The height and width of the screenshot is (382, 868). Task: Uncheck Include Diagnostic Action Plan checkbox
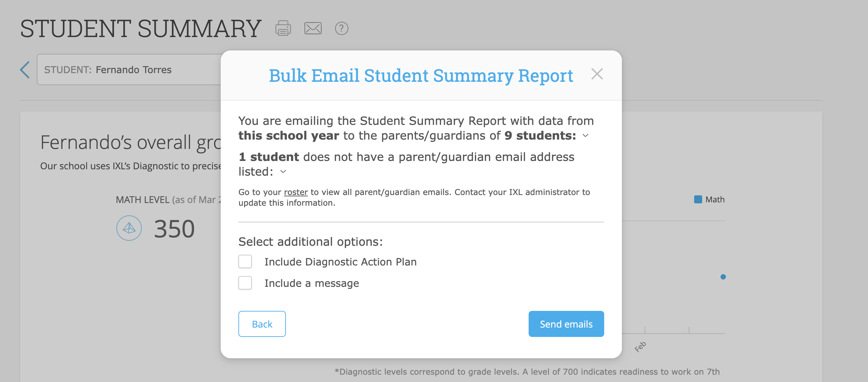pos(245,261)
